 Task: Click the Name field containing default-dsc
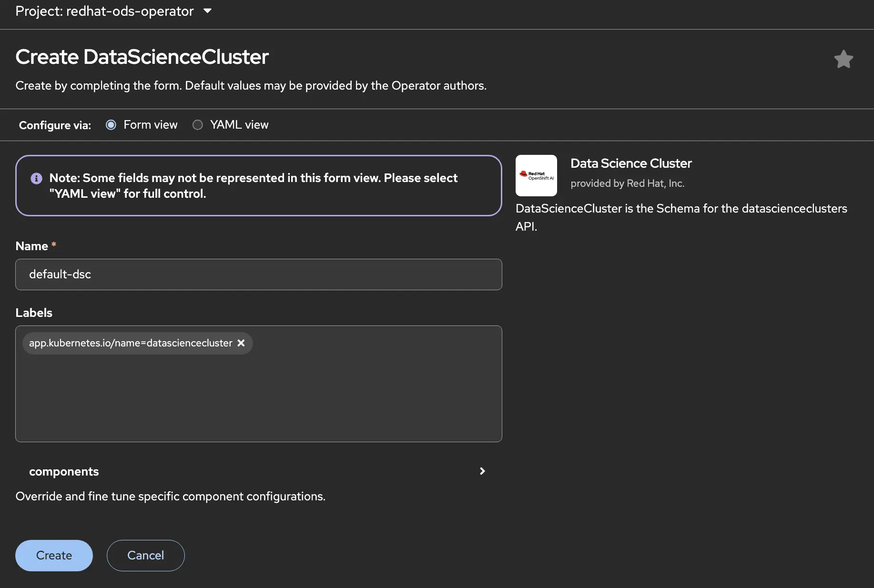point(259,274)
